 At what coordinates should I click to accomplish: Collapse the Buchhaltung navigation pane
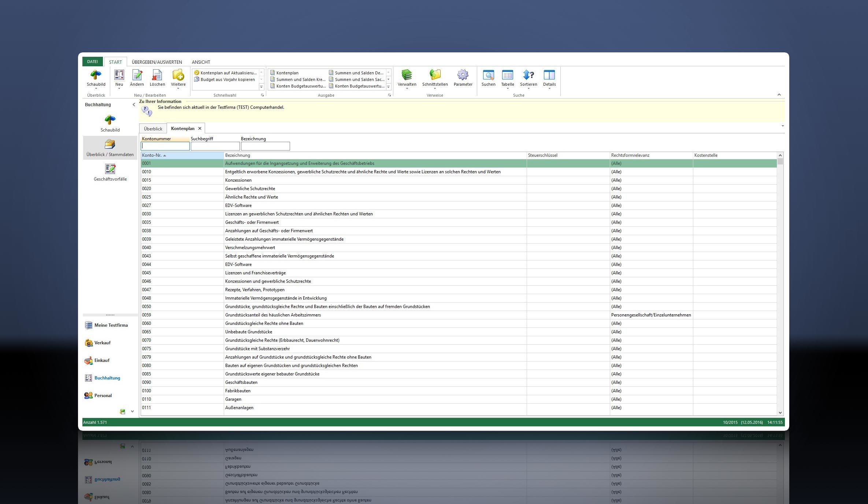pyautogui.click(x=134, y=105)
